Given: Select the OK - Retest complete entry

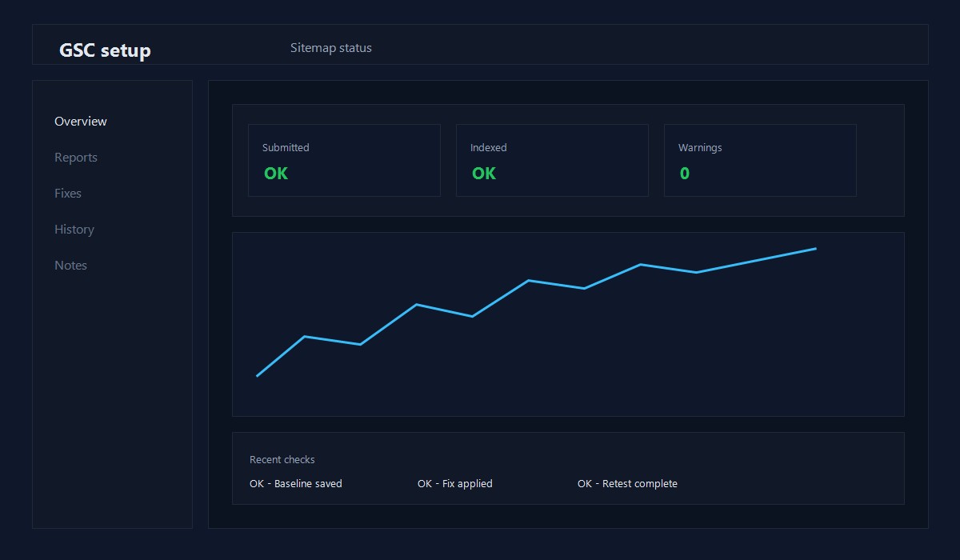Looking at the screenshot, I should click(627, 483).
